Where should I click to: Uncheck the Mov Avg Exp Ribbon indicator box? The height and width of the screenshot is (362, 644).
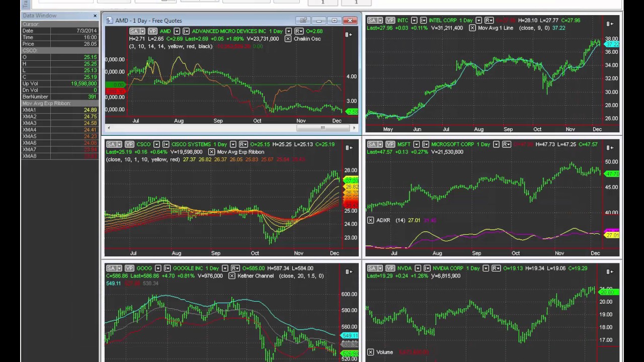[211, 152]
